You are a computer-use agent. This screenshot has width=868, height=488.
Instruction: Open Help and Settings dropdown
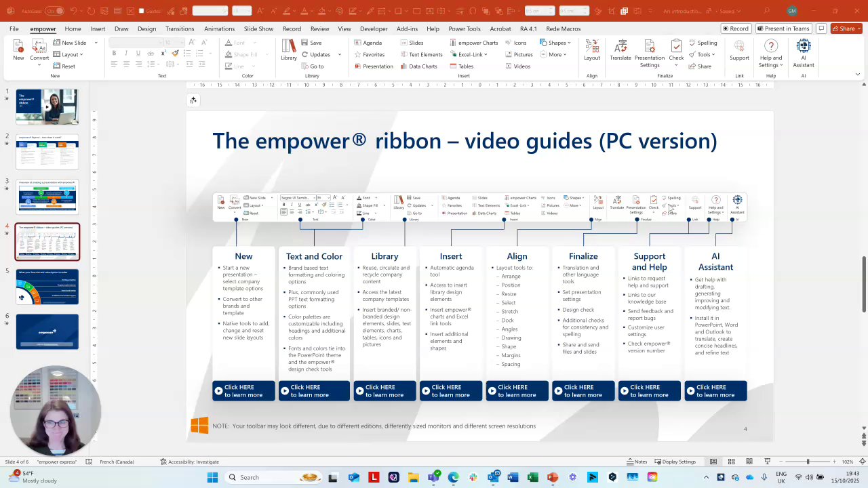[771, 53]
